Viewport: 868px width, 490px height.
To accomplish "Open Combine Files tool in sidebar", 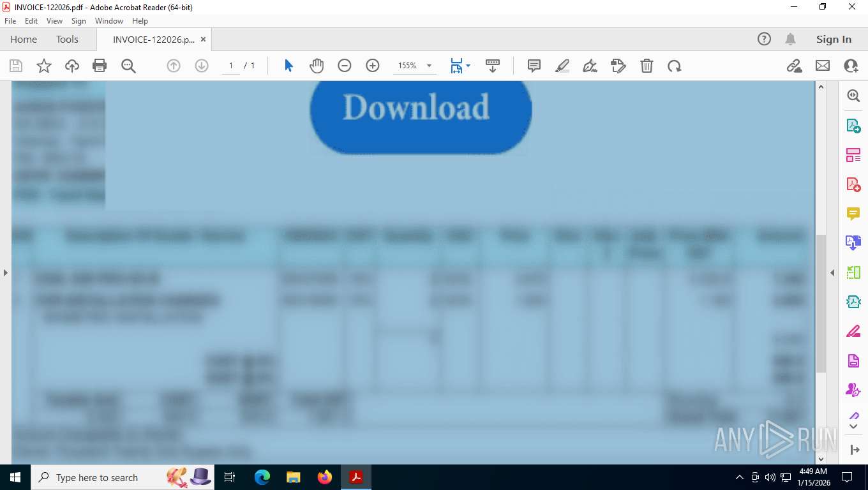I will click(x=853, y=242).
